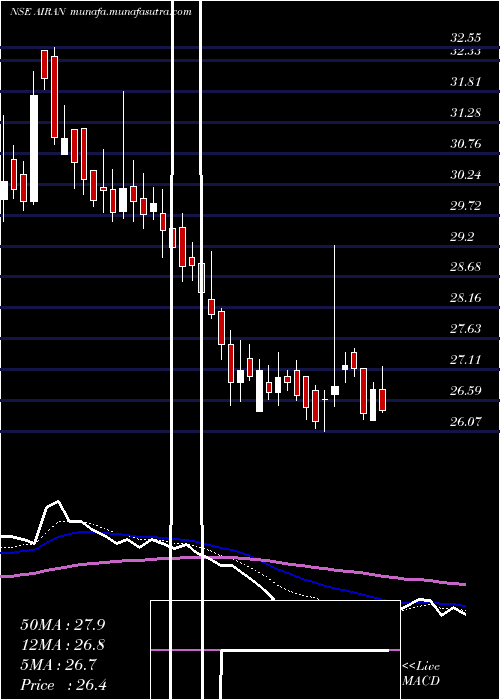Select the 27.11 price axis label
Screen dimensions: 500x700
tap(465, 360)
